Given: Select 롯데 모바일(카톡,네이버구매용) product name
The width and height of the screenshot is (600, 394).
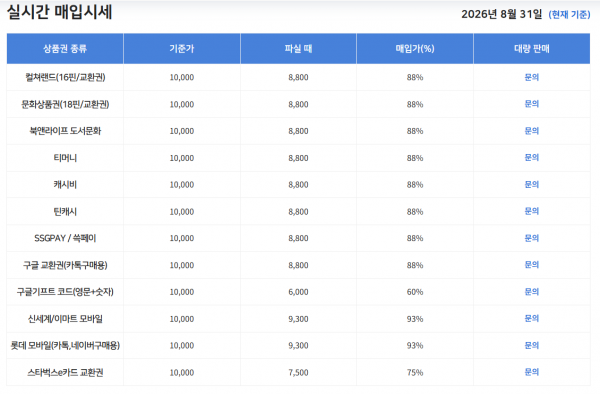Looking at the screenshot, I should click(x=65, y=345).
